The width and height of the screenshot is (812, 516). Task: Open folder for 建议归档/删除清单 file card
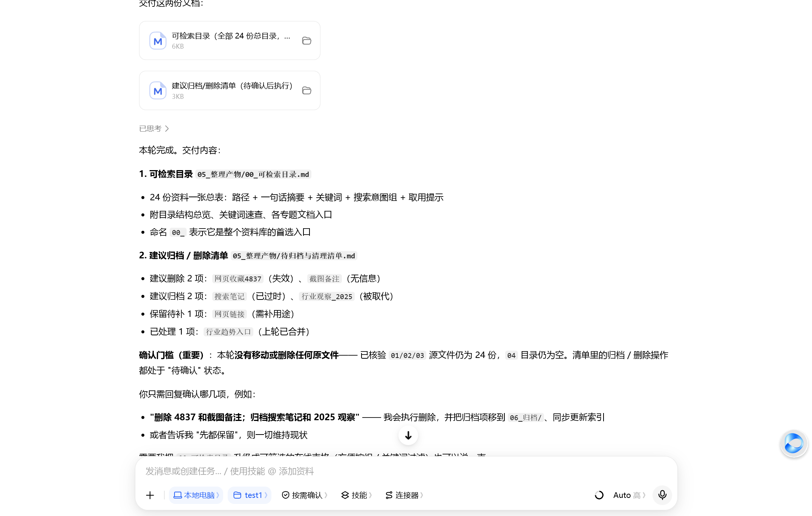pos(306,91)
